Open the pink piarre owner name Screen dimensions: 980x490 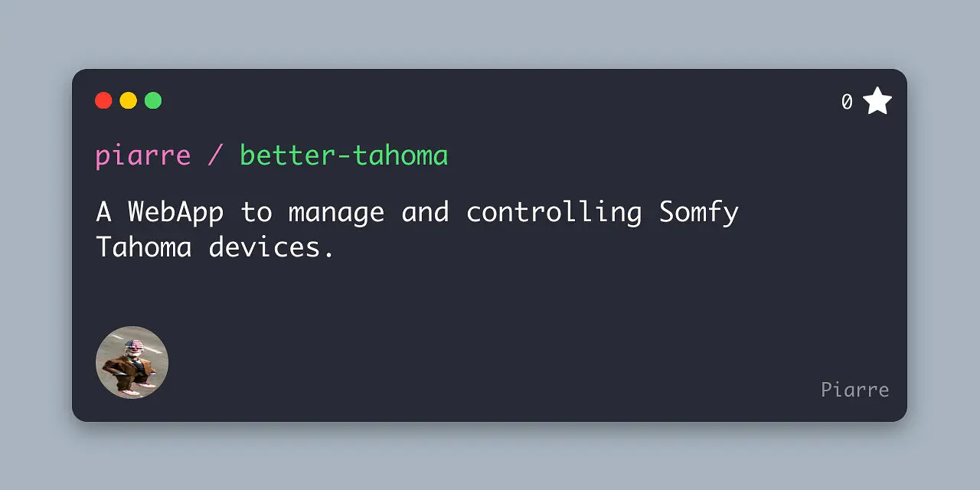coord(143,155)
